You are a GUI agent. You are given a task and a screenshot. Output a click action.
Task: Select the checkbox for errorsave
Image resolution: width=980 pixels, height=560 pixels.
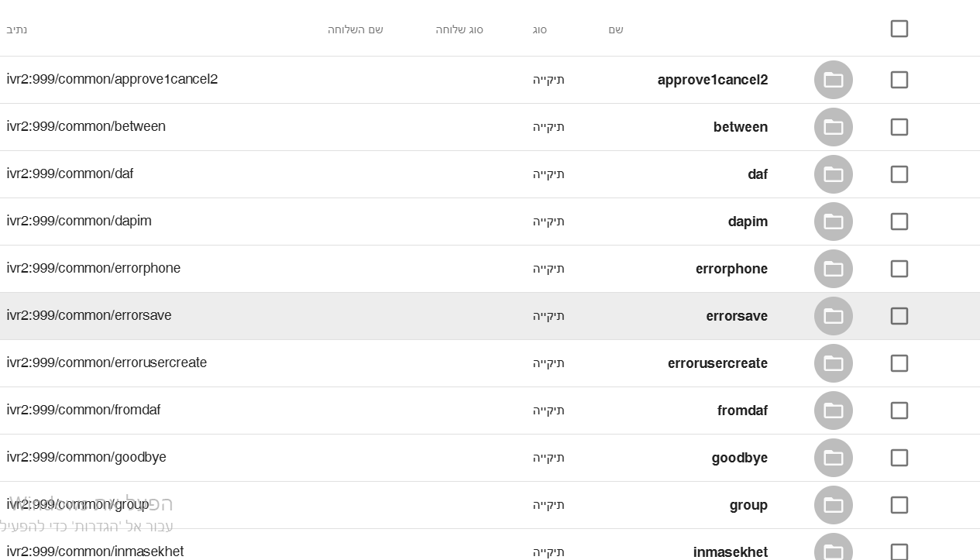point(899,316)
